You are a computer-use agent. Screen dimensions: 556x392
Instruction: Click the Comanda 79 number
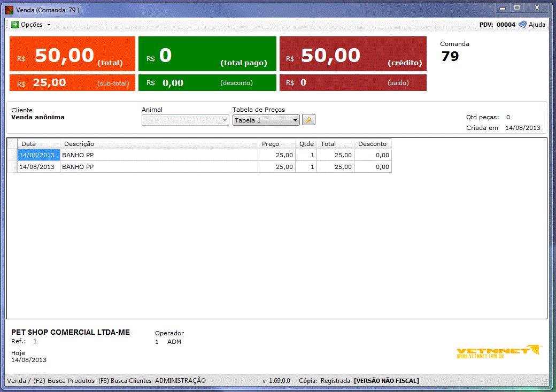point(451,55)
